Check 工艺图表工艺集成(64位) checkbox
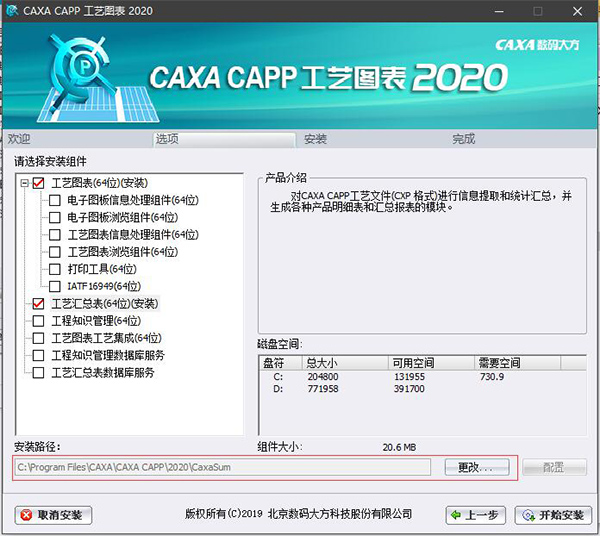This screenshot has height=536, width=600. click(x=38, y=338)
